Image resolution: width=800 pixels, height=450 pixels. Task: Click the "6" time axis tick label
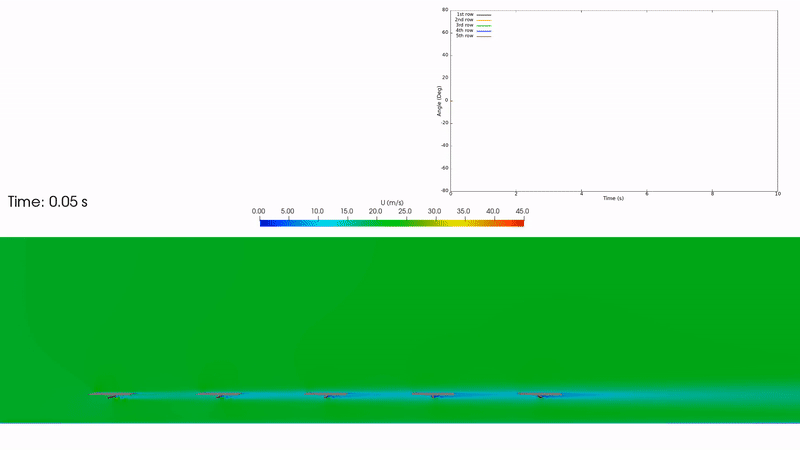647,194
